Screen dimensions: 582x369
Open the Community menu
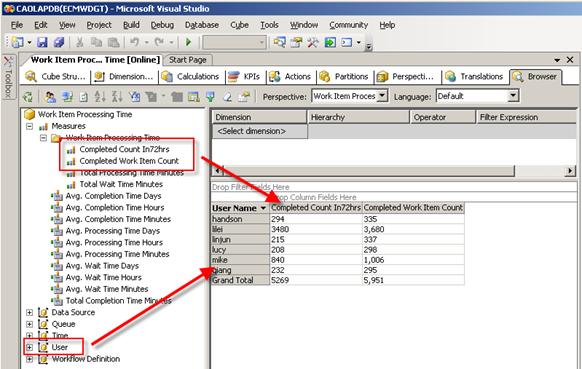349,25
